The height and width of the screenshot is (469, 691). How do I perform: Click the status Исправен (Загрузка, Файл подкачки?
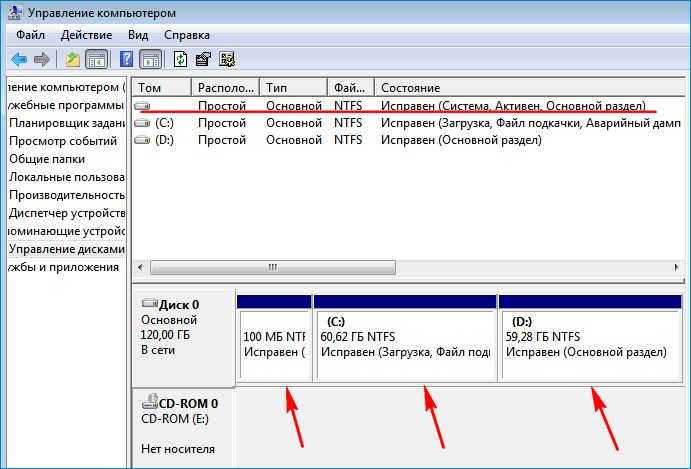(x=531, y=123)
